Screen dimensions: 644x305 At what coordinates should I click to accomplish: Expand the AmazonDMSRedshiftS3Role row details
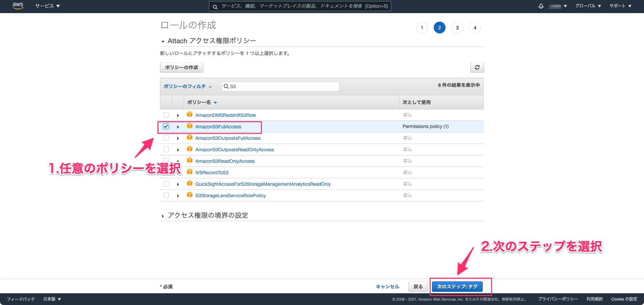click(178, 116)
